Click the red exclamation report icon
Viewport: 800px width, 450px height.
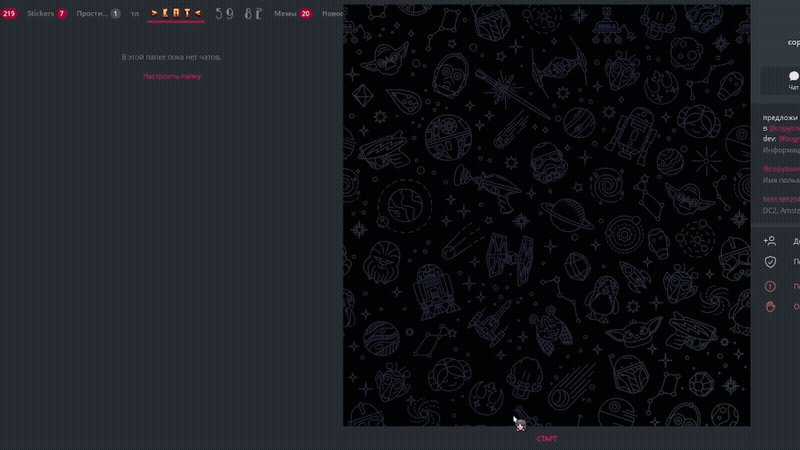click(x=770, y=286)
